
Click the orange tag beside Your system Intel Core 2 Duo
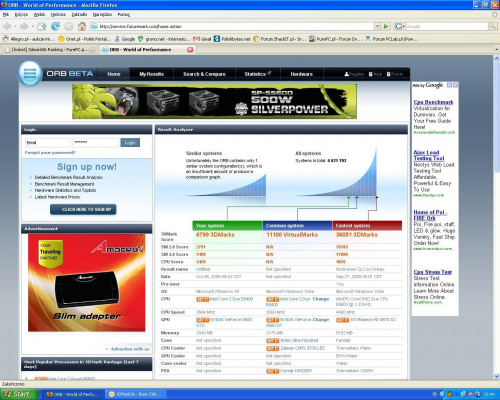tap(203, 299)
